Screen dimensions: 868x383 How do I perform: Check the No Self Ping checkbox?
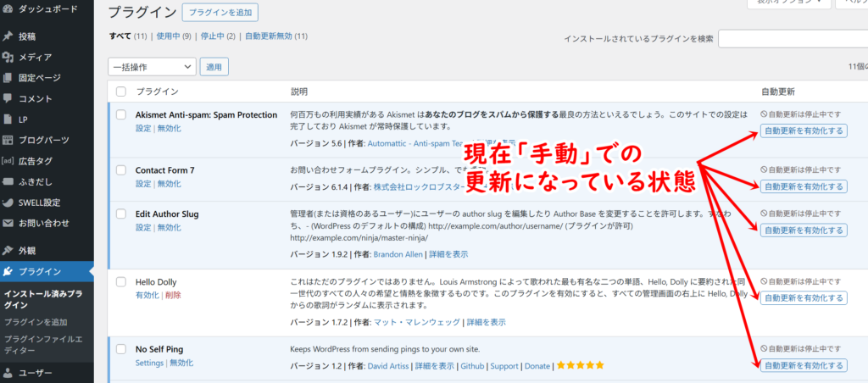121,349
